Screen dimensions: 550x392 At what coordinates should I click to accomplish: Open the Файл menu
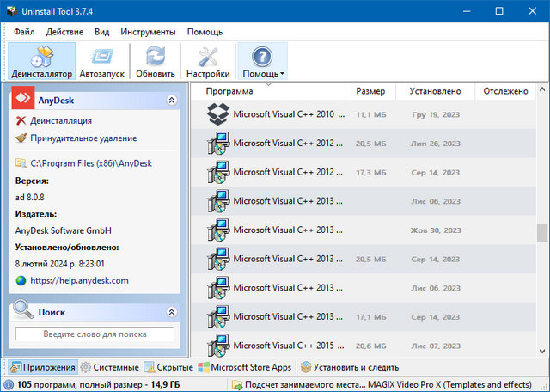[24, 31]
